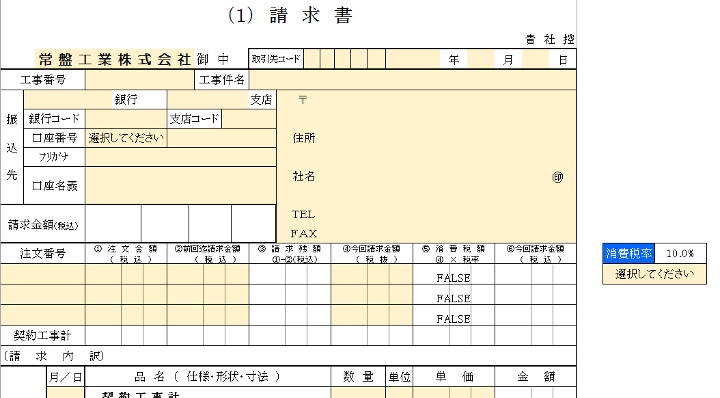Image resolution: width=720 pixels, height=398 pixels.
Task: Click the 〒 postal code symbol
Action: (303, 100)
